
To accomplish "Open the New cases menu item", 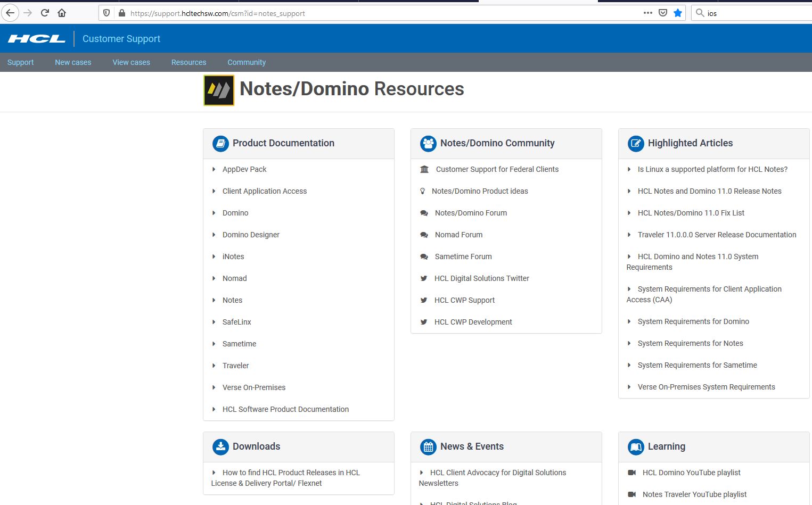I will [x=73, y=62].
